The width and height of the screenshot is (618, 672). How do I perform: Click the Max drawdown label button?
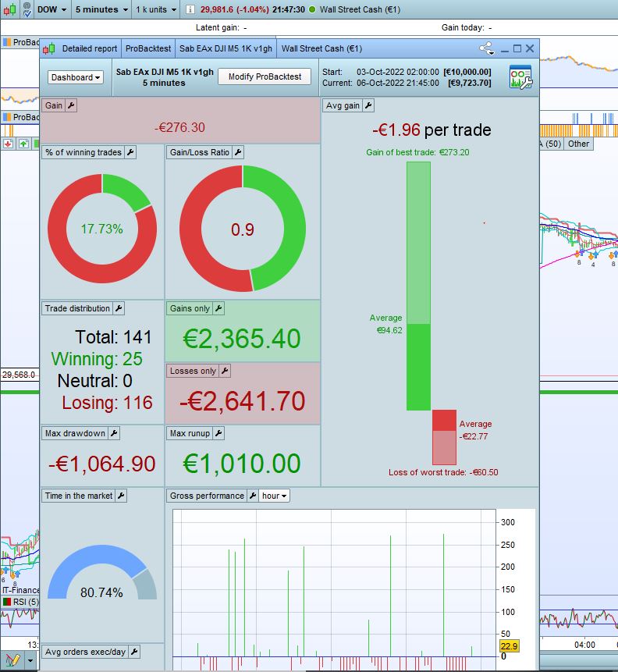pyautogui.click(x=75, y=433)
